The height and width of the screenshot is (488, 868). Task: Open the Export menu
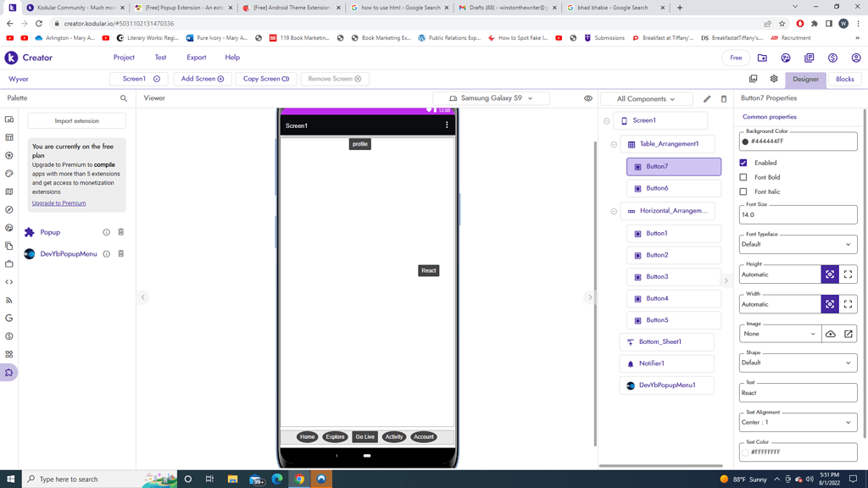[197, 58]
